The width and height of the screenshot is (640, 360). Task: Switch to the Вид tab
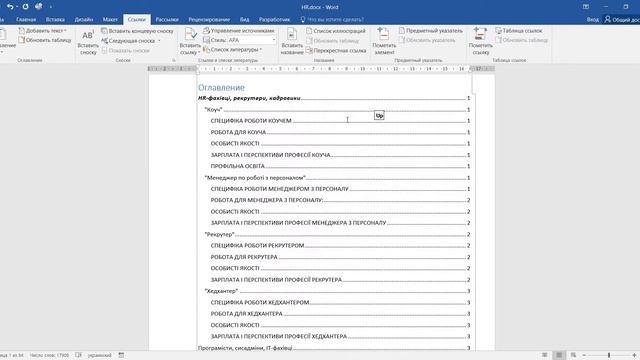point(244,19)
